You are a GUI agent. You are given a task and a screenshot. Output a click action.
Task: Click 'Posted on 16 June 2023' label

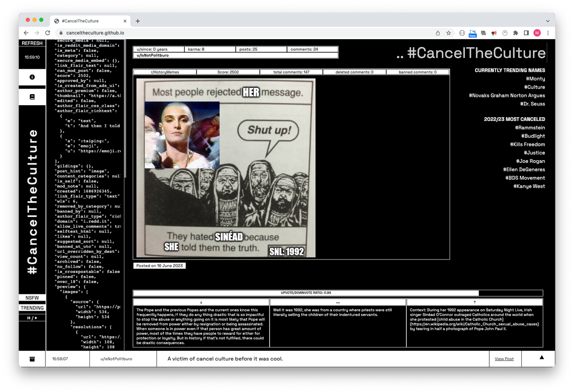(x=159, y=266)
